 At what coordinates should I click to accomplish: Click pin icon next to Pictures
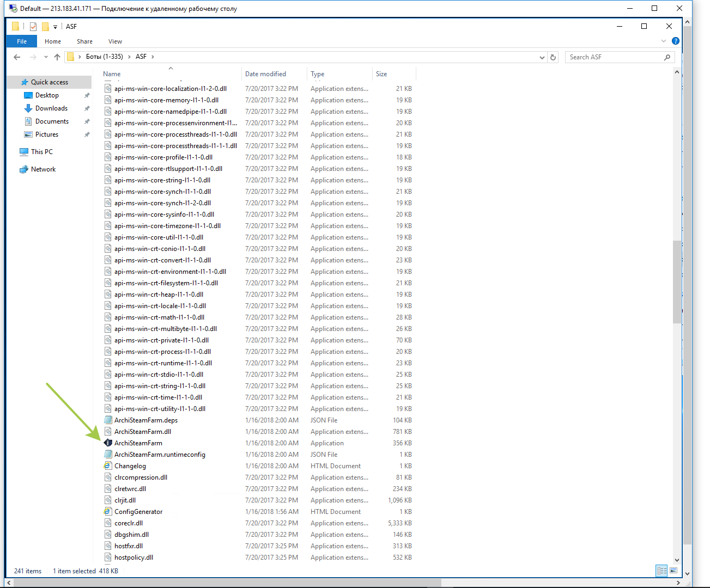[x=87, y=134]
